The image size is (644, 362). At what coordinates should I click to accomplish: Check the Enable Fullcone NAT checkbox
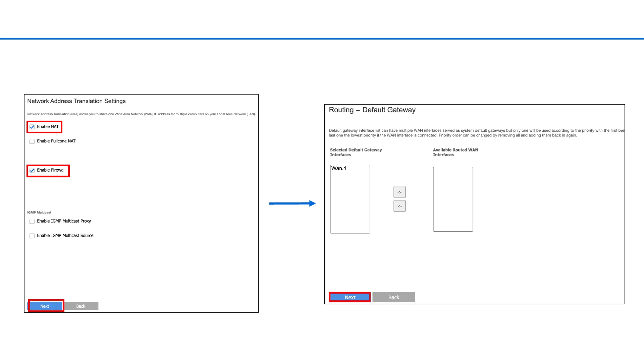[x=32, y=141]
